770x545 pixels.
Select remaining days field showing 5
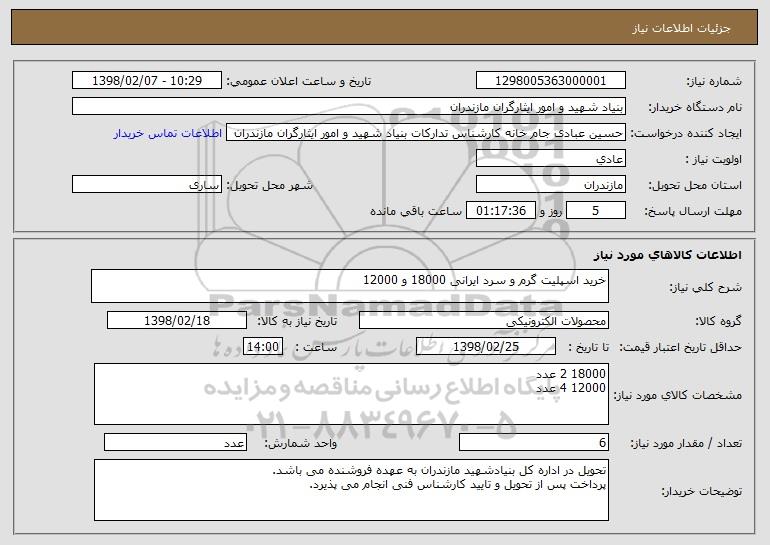click(596, 211)
